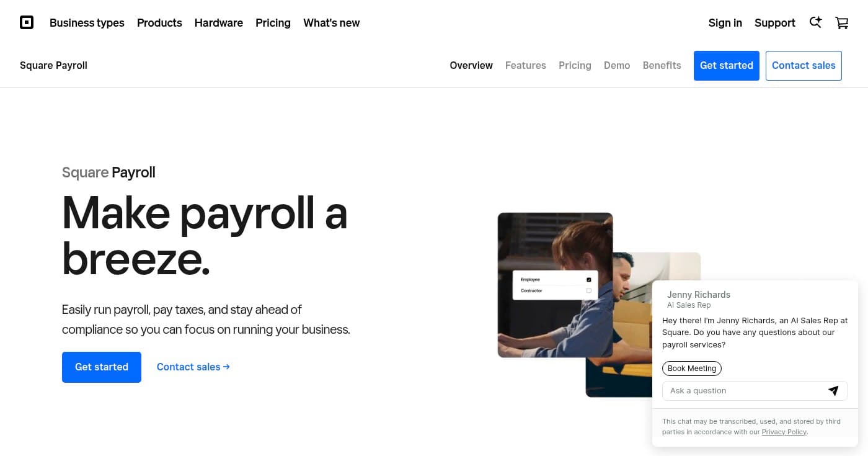Viewport: 868px width, 456px height.
Task: Open the search icon in top navigation
Action: [x=815, y=22]
